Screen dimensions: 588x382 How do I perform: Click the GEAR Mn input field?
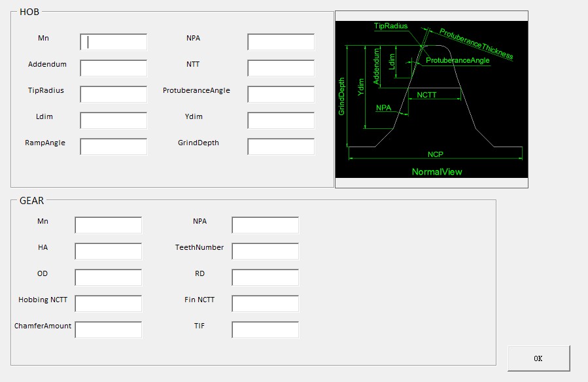[109, 225]
